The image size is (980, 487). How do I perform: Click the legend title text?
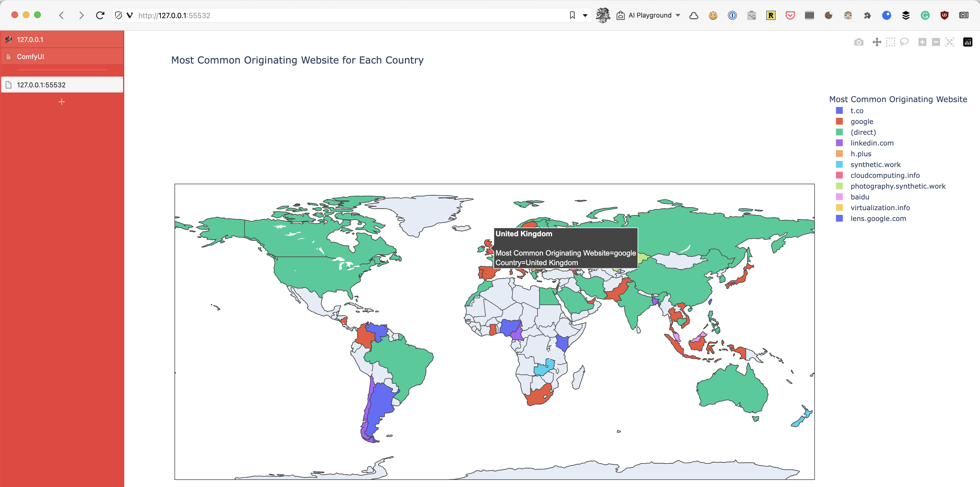(898, 99)
